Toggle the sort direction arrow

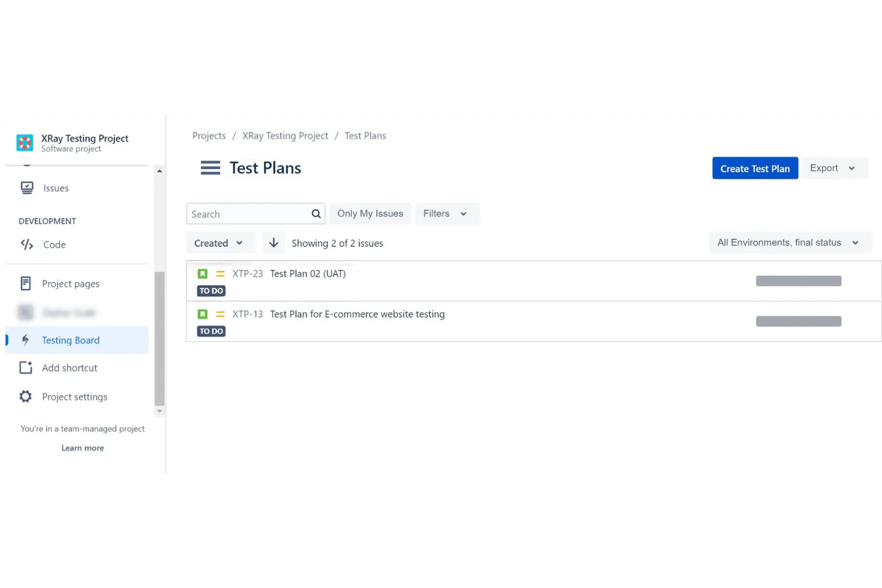[x=274, y=242]
